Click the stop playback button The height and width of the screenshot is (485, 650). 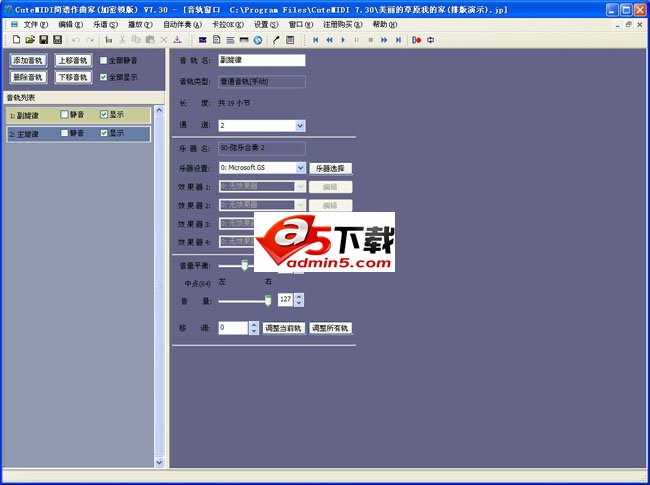(371, 40)
